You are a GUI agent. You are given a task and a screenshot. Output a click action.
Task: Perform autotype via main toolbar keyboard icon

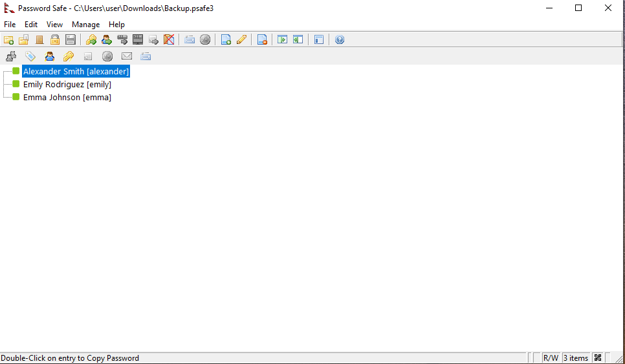pyautogui.click(x=190, y=40)
